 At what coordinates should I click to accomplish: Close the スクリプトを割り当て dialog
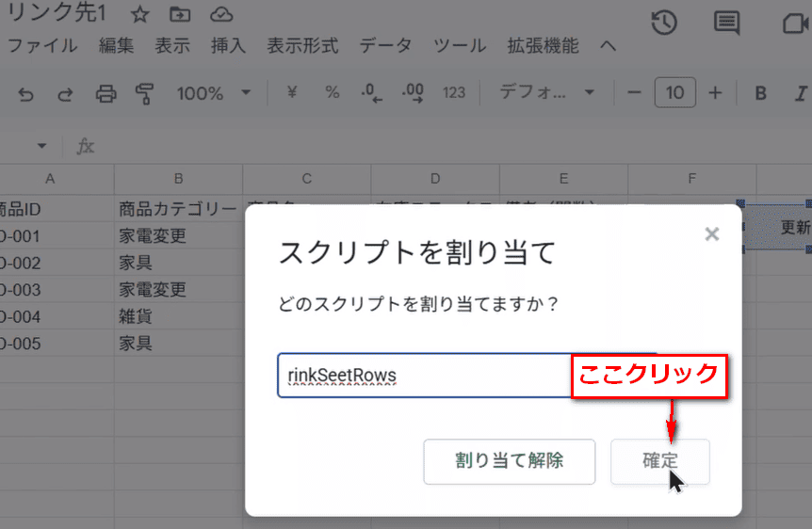point(712,234)
